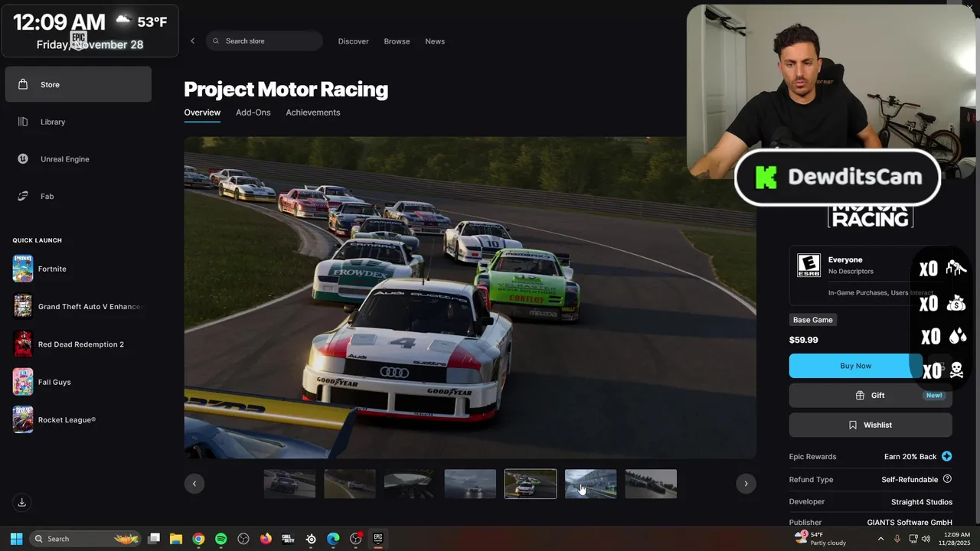Screen dimensions: 980x551
Task: Add game to Wishlist
Action: pyautogui.click(x=871, y=425)
